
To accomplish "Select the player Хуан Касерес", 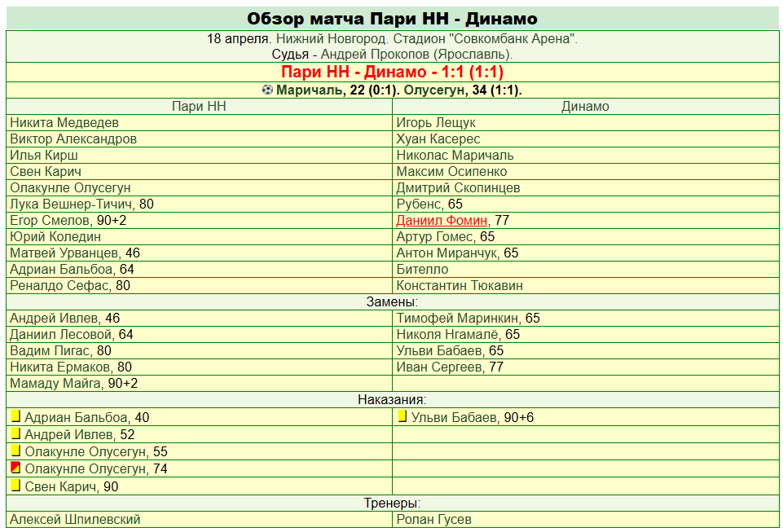I will pos(438,138).
